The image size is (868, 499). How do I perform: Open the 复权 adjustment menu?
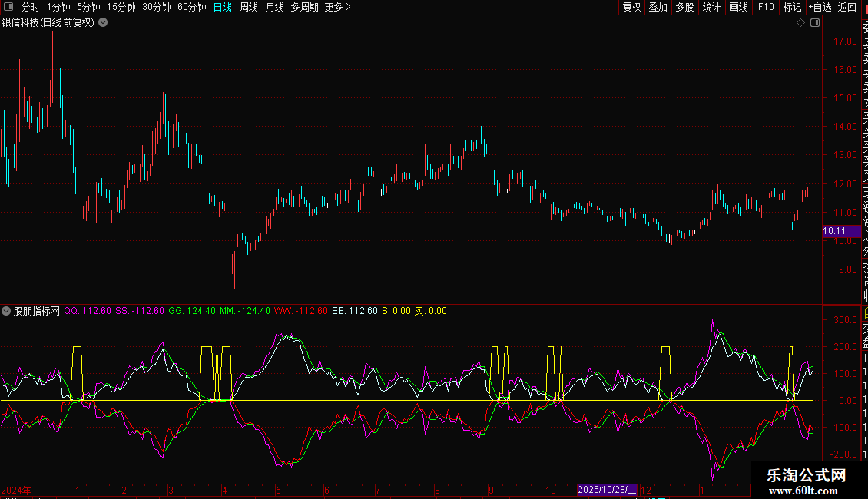(631, 7)
